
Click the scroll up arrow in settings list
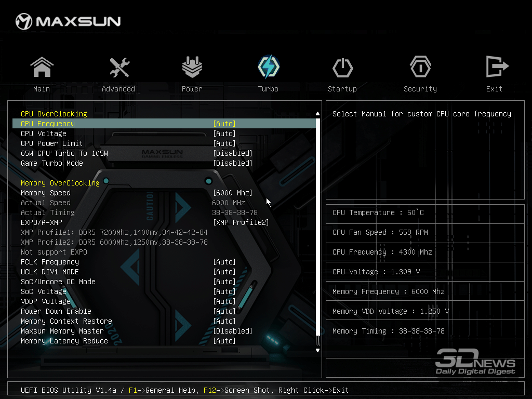pos(317,114)
